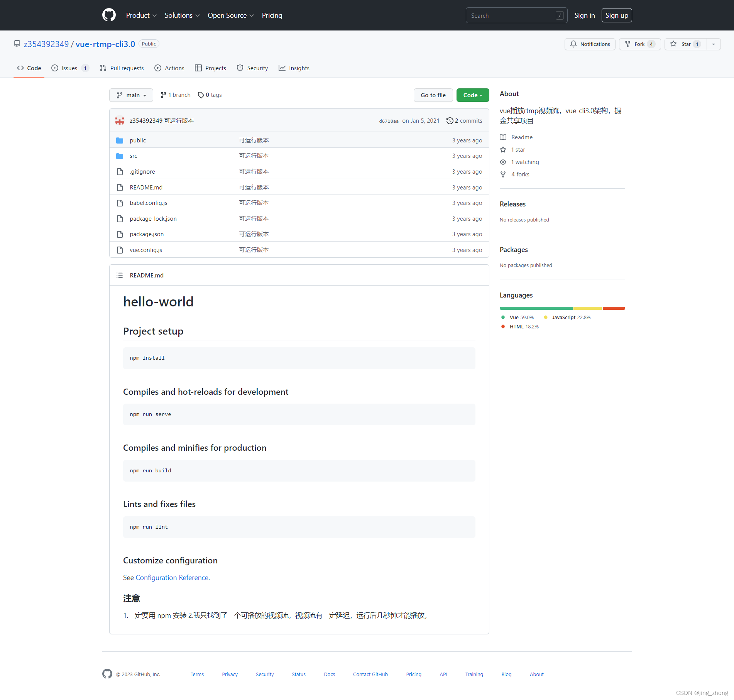Open the Product dropdown menu

point(141,15)
